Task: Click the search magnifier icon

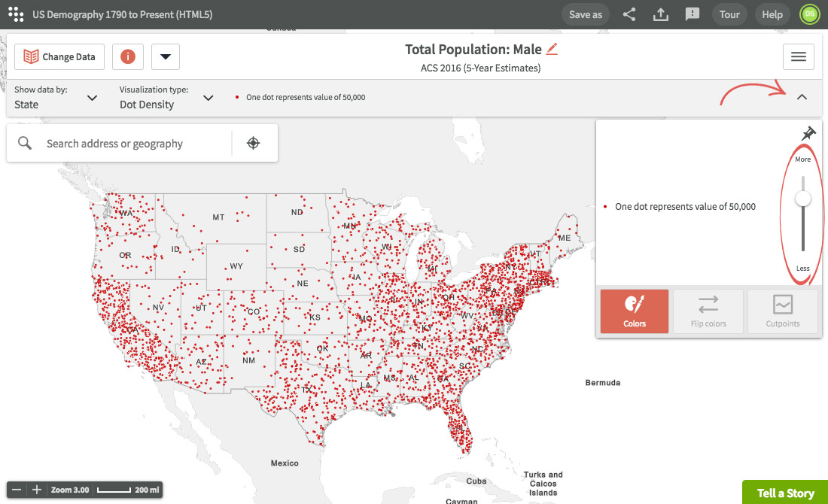Action: (24, 142)
